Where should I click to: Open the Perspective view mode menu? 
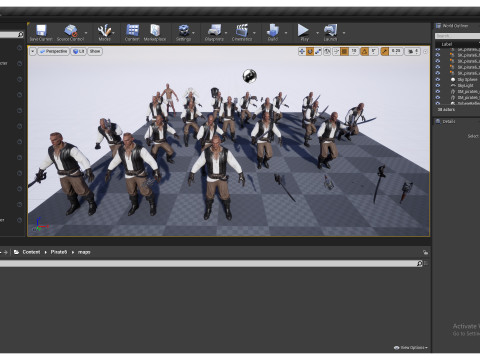click(x=53, y=51)
